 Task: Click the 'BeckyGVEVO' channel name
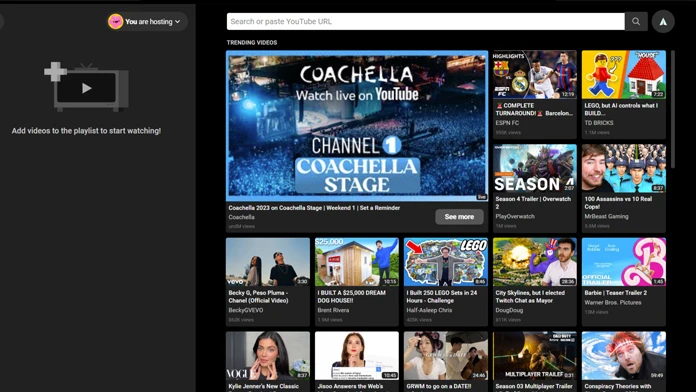pyautogui.click(x=246, y=310)
